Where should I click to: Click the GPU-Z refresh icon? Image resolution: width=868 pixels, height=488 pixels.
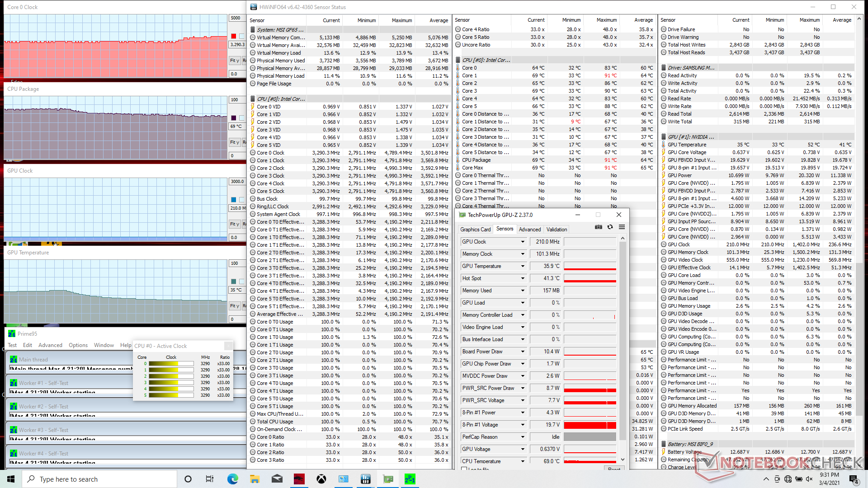[x=610, y=227]
